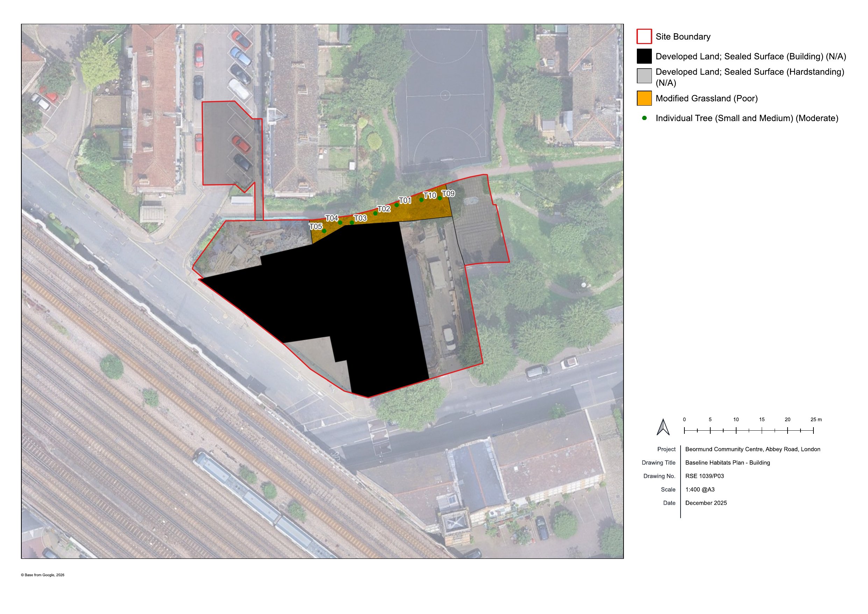Click the T10 tree point

click(421, 200)
